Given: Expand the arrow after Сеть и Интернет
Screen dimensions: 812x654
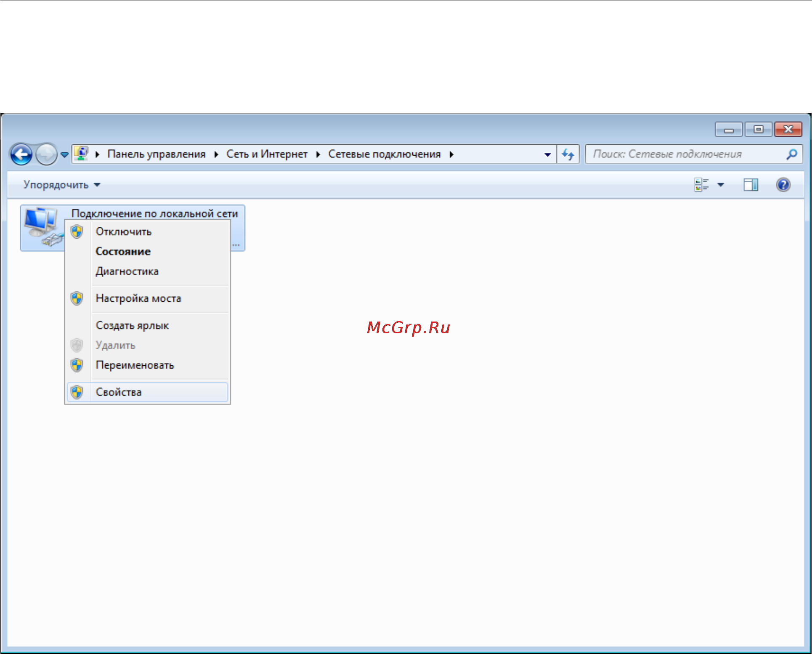Looking at the screenshot, I should pos(318,154).
